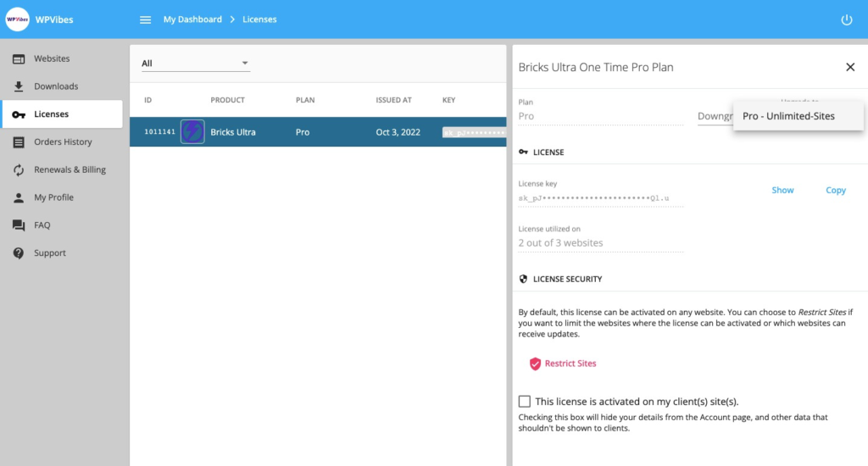Screen dimensions: 868x466
Task: Click the masked key cell in table row
Action: pos(474,132)
